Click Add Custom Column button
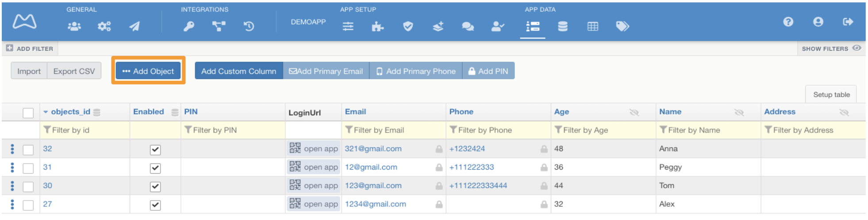The width and height of the screenshot is (868, 220). [238, 71]
